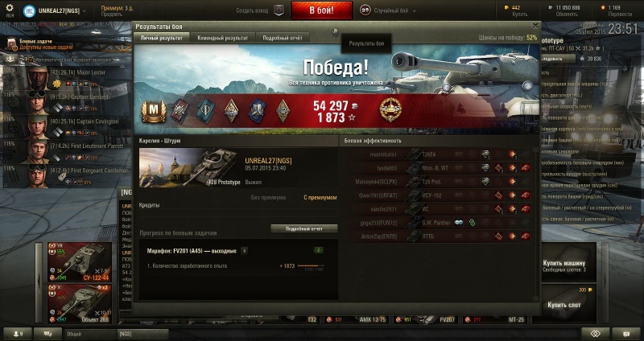Select the С премиумом earnings view
Screen dimensions: 644x341
click(320, 198)
